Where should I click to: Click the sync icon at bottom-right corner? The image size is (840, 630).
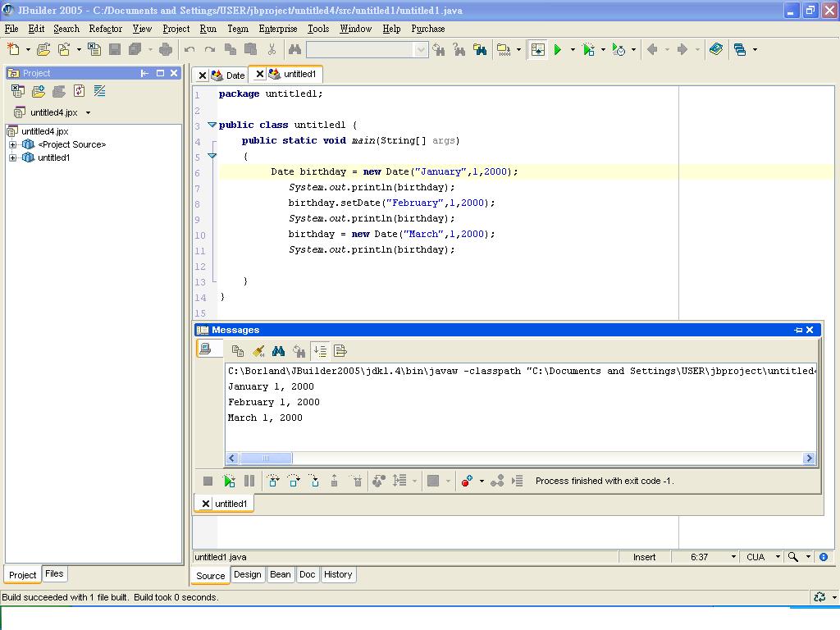[819, 597]
